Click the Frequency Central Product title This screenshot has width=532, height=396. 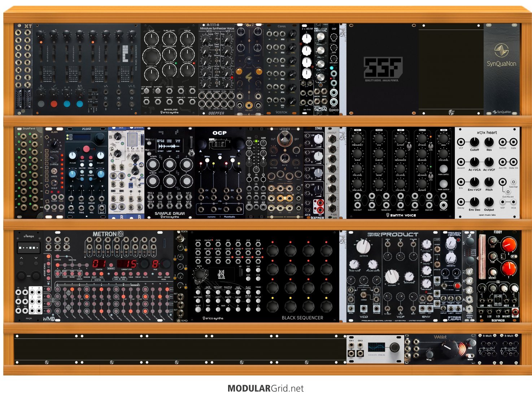coord(393,234)
